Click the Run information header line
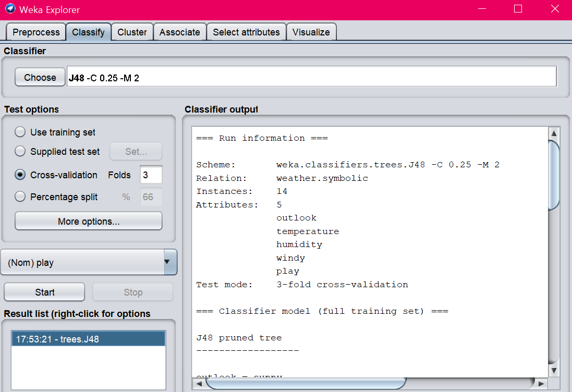Screen dimensions: 572x392 [262, 138]
